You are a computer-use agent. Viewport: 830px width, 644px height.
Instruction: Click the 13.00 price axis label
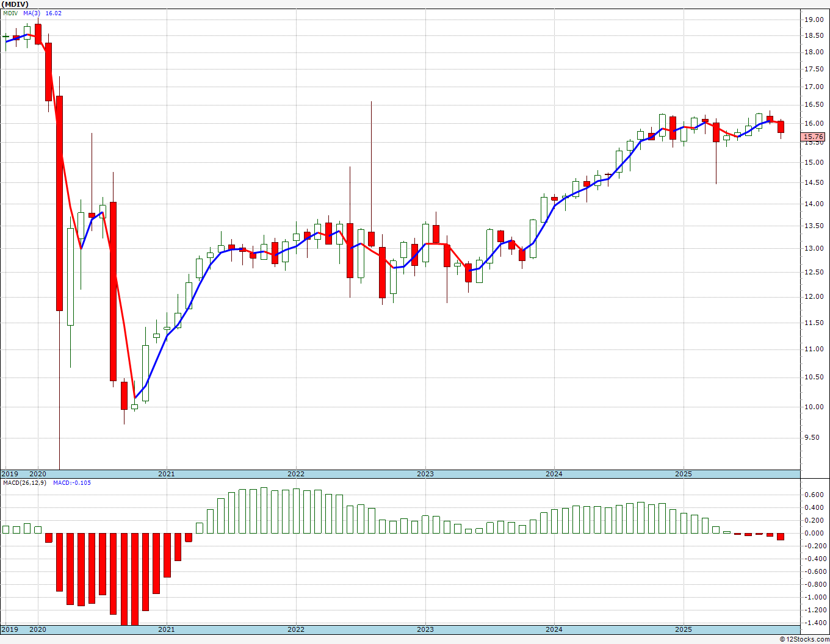[814, 249]
